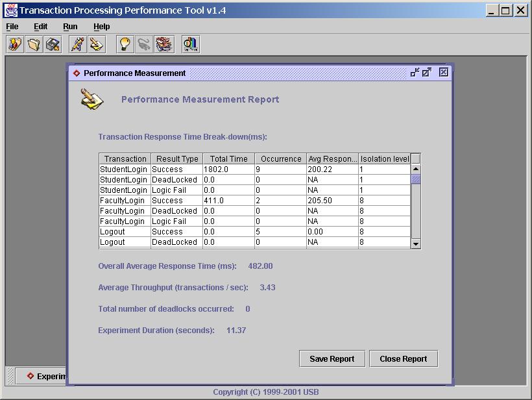Viewport: 532px width, 400px height.
Task: Open the File menu
Action: (12, 27)
